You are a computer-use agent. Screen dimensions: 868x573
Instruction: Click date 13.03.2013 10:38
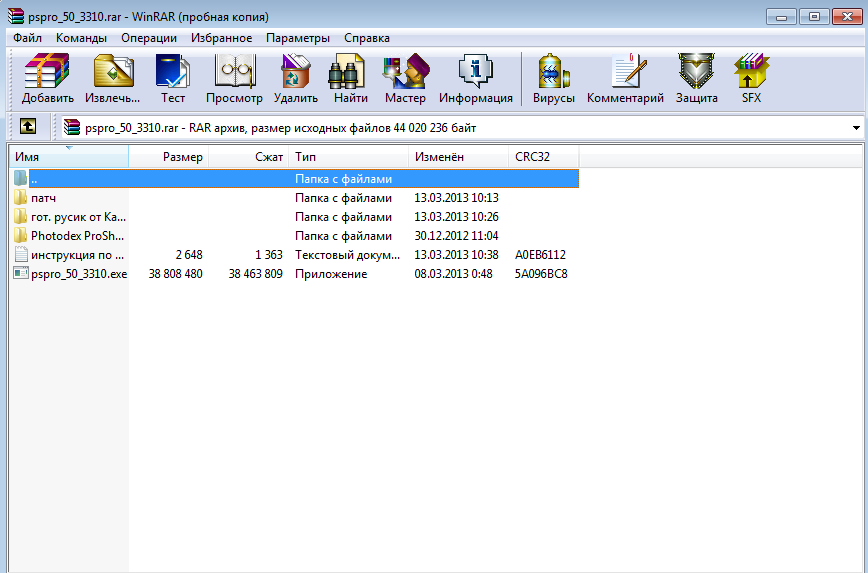pyautogui.click(x=456, y=255)
